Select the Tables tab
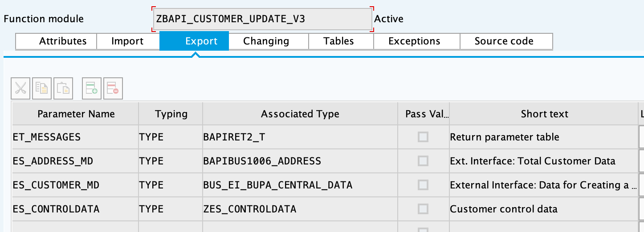 coord(338,41)
